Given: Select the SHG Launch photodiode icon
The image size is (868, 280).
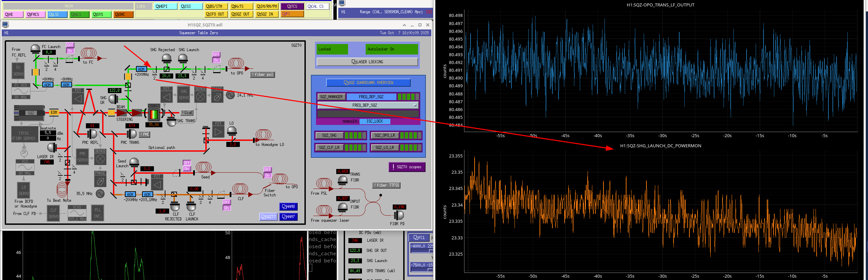Looking at the screenshot, I should [183, 59].
